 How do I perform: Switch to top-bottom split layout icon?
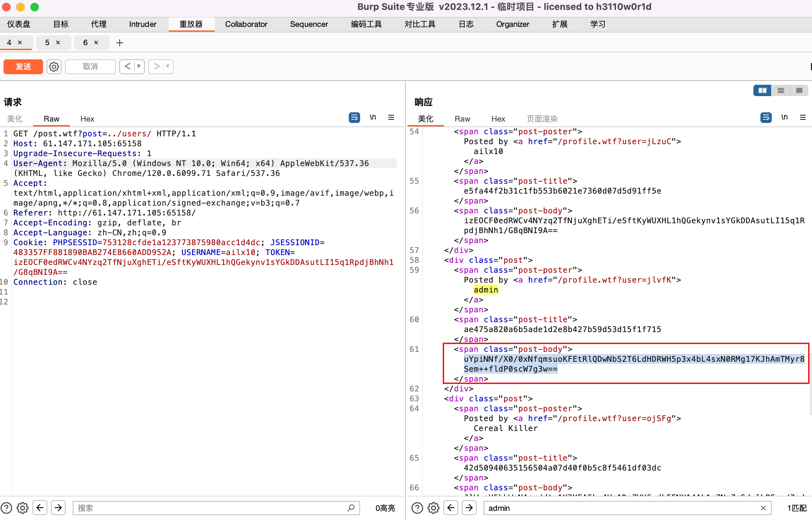[x=781, y=90]
